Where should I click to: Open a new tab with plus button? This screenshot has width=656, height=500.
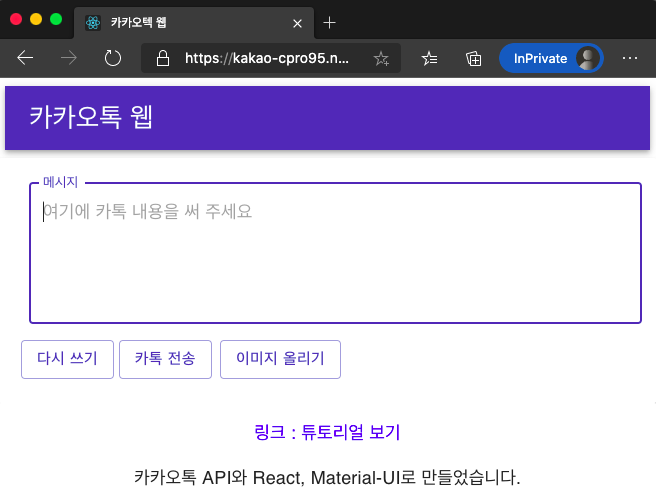click(x=329, y=23)
